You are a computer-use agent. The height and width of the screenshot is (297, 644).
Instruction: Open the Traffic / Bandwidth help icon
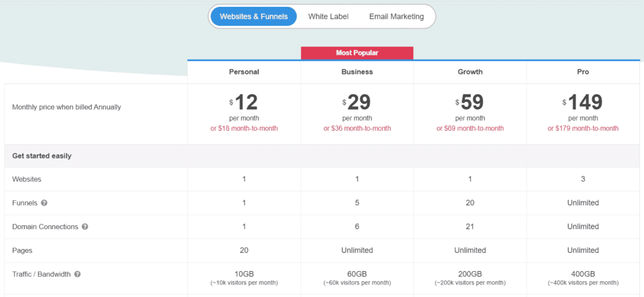pos(77,274)
